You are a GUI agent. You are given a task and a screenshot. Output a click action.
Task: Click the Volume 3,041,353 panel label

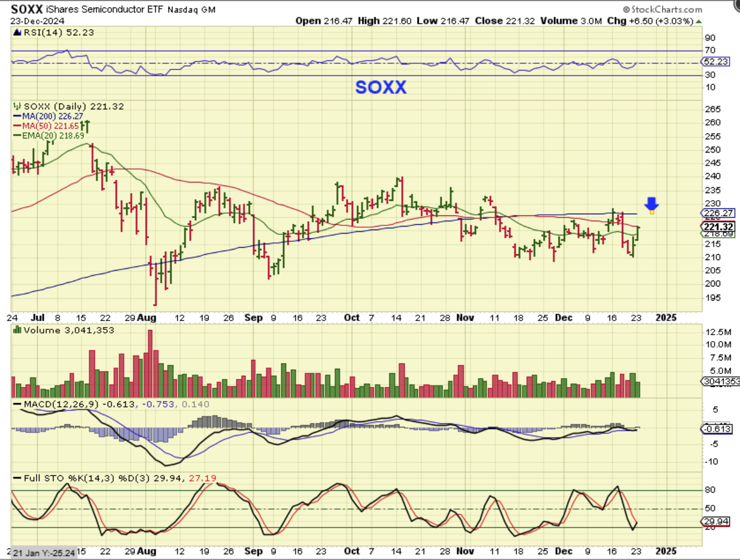coord(69,330)
